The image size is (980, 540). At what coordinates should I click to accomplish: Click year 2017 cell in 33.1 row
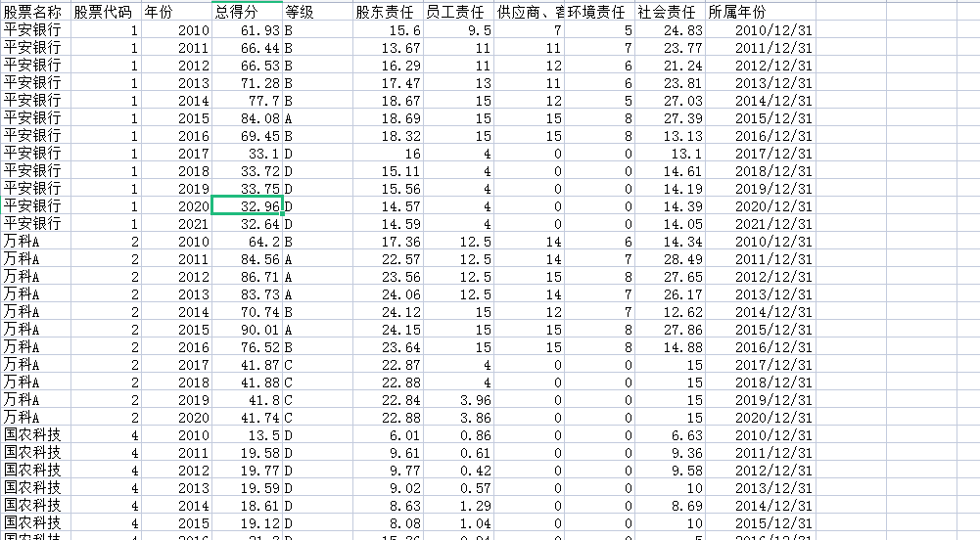pos(176,153)
